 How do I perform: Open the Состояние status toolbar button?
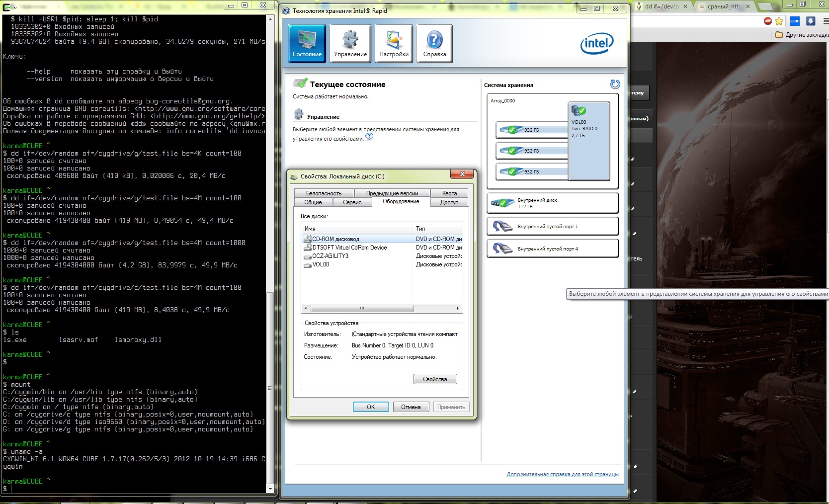(x=307, y=44)
